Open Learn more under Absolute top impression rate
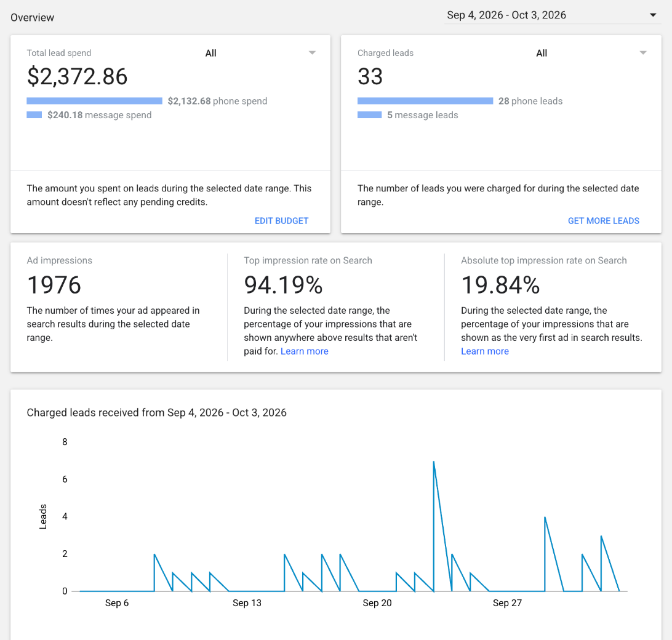The height and width of the screenshot is (640, 672). [x=485, y=351]
